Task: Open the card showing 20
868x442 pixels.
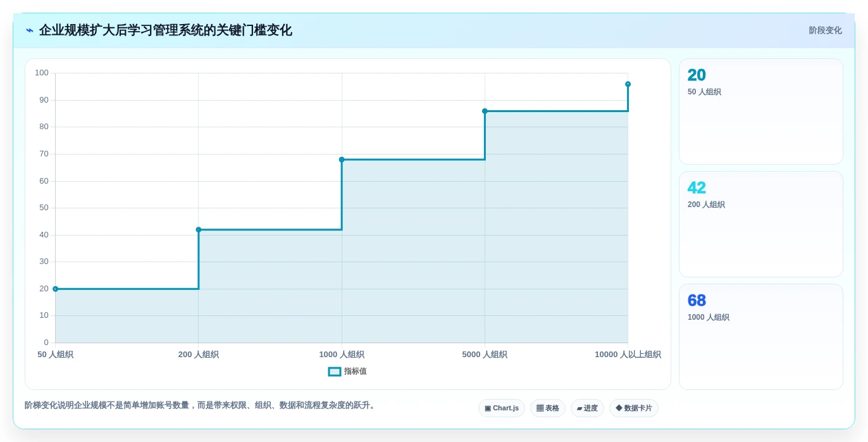Action: (761, 111)
